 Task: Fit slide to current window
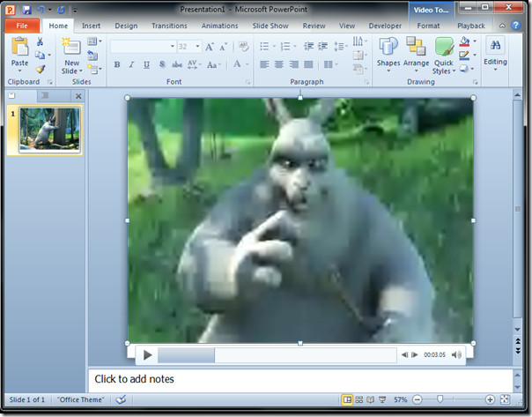(x=505, y=399)
